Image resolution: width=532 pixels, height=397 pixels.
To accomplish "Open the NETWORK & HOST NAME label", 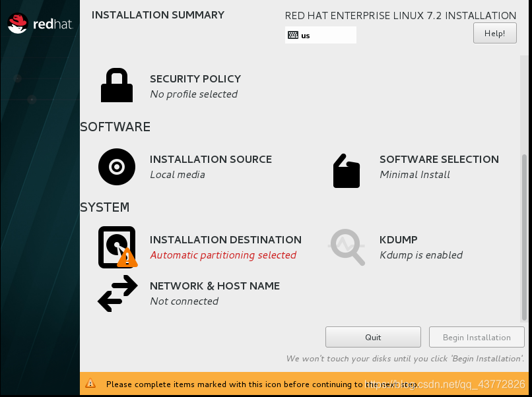I will click(215, 286).
